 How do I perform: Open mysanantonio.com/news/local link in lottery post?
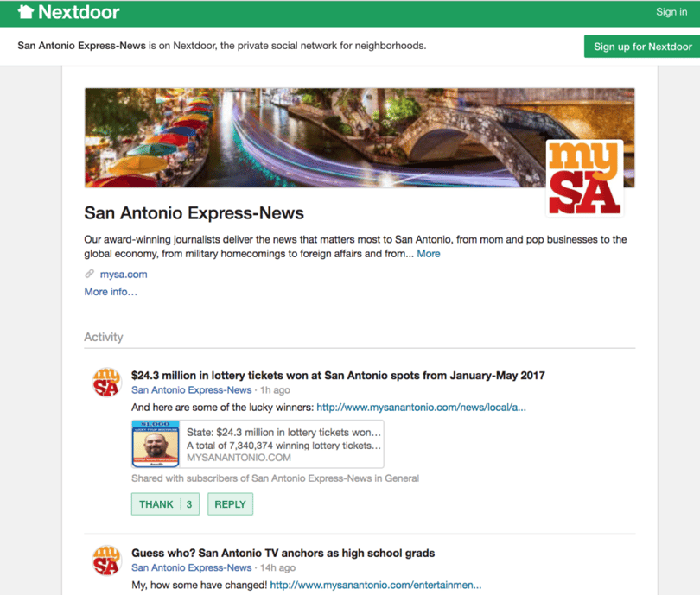tap(422, 408)
